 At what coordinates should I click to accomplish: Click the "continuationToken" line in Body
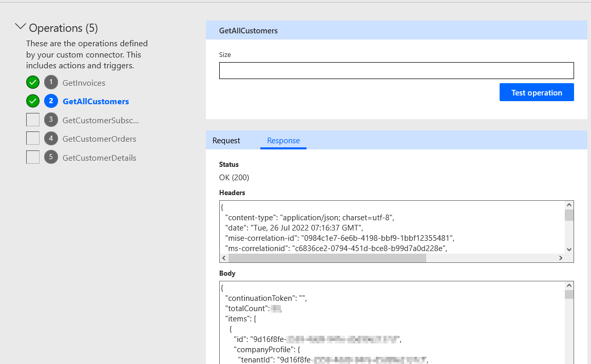coord(266,298)
